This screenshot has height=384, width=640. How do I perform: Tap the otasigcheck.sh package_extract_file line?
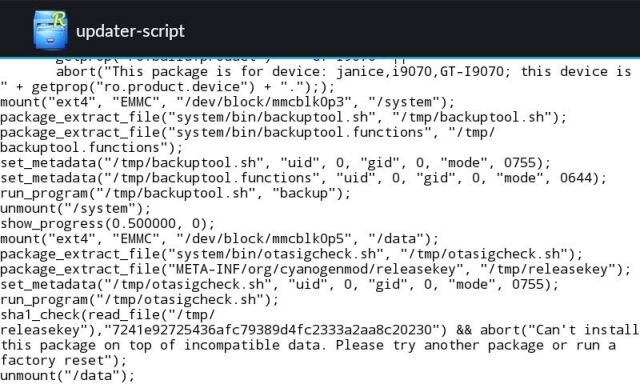tap(291, 254)
